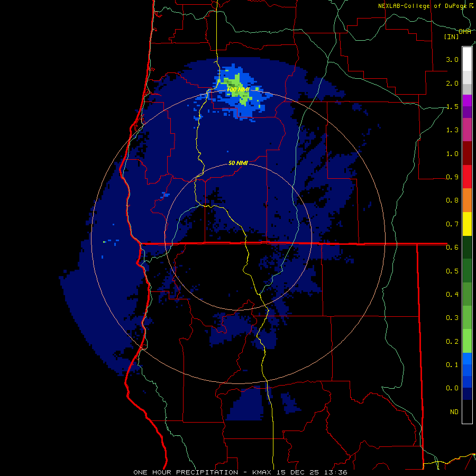Click the "0.6" scale label
The width and height of the screenshot is (476, 476).
pyautogui.click(x=452, y=248)
